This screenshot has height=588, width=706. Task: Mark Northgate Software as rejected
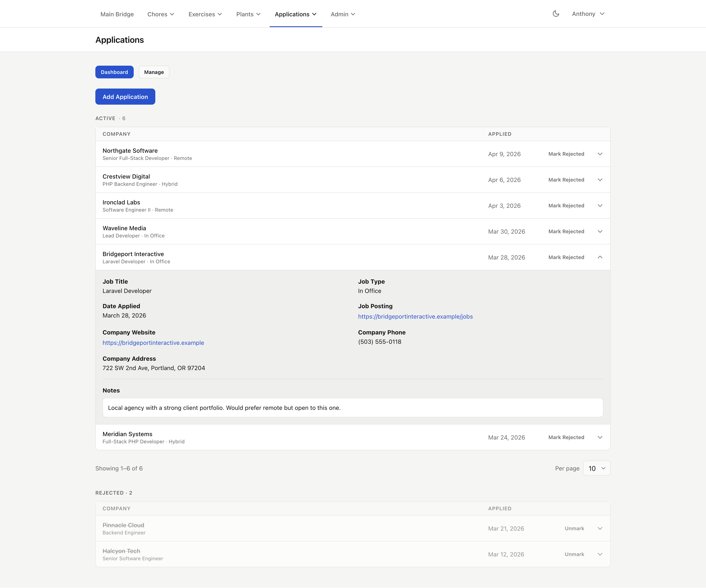click(566, 154)
